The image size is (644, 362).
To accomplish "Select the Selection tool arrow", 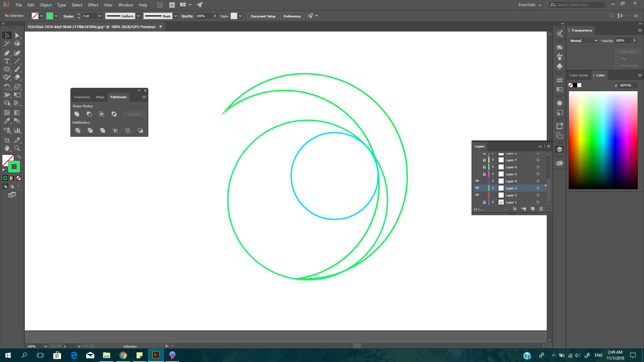I will click(7, 35).
